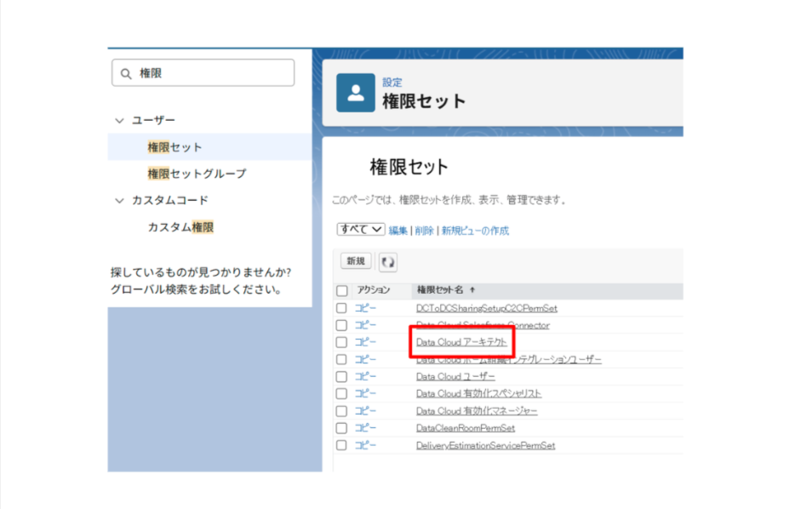Screen dimensions: 812x509
Task: Check the box for Data Cloud ユーザー row
Action: [341, 376]
